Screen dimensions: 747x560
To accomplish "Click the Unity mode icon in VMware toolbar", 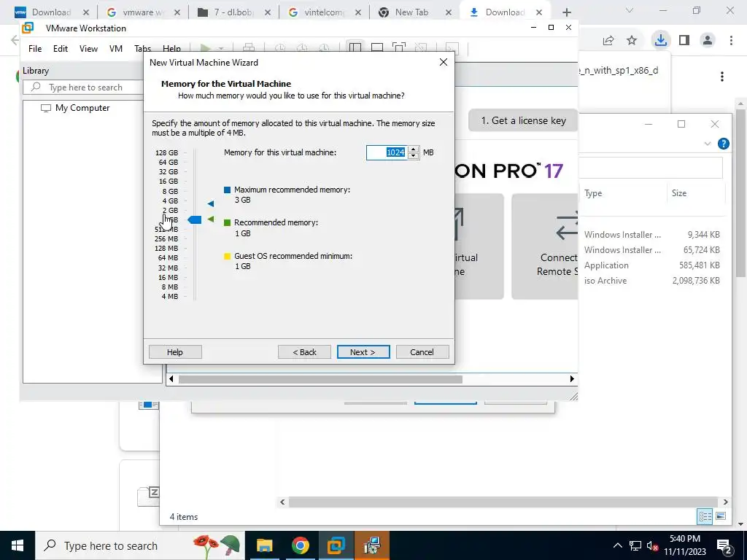I will point(421,48).
